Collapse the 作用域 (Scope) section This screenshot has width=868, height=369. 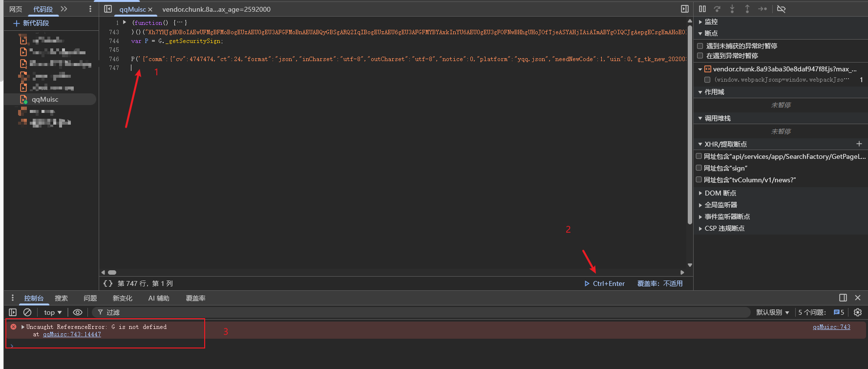click(x=700, y=92)
